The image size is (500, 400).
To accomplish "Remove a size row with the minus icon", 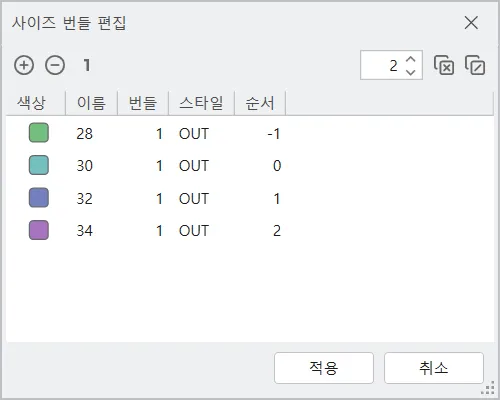I will (55, 65).
